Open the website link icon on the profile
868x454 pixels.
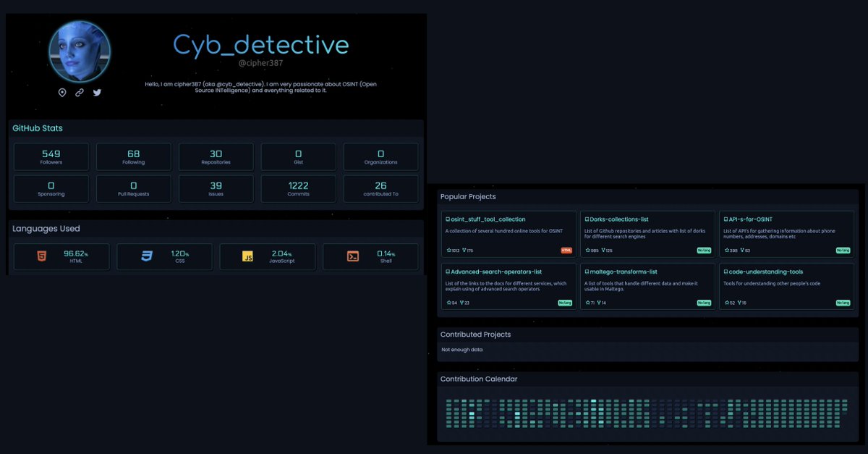pos(80,92)
